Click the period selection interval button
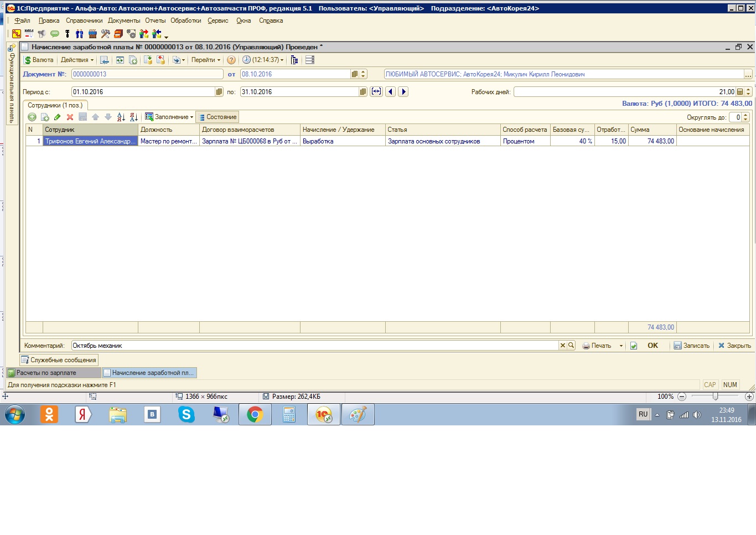The image size is (756, 535). pos(376,91)
